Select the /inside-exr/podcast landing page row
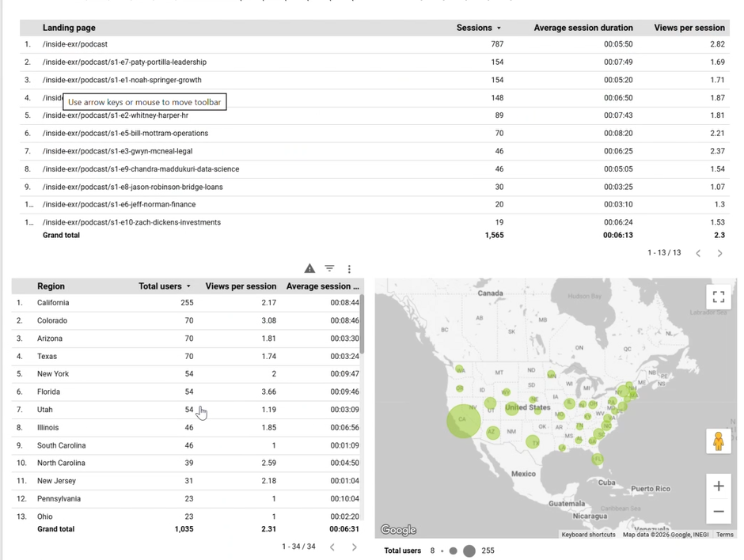The width and height of the screenshot is (744, 560). coord(374,44)
